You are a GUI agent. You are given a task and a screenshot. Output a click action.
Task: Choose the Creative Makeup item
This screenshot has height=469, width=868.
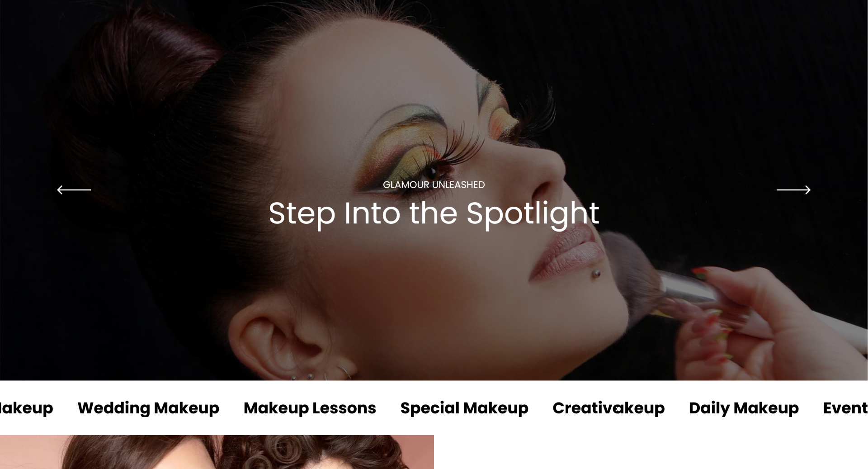pyautogui.click(x=609, y=408)
